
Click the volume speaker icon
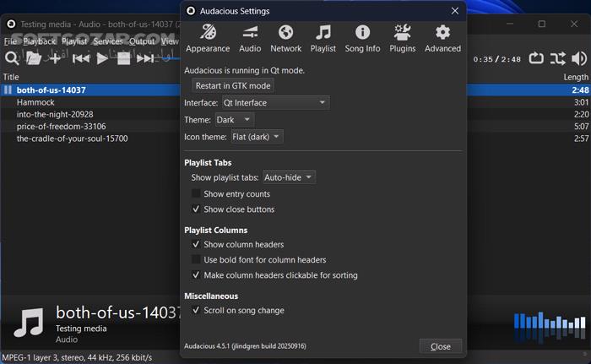579,58
